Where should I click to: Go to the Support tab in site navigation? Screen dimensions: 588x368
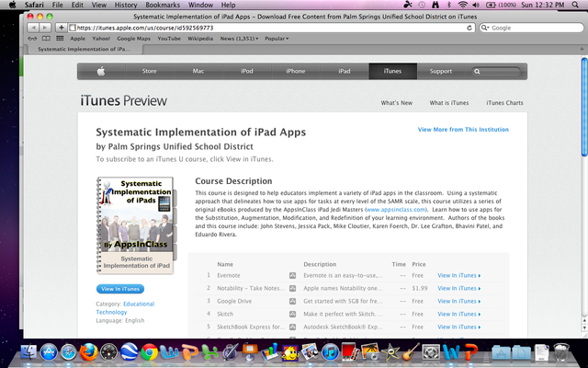pyautogui.click(x=441, y=71)
